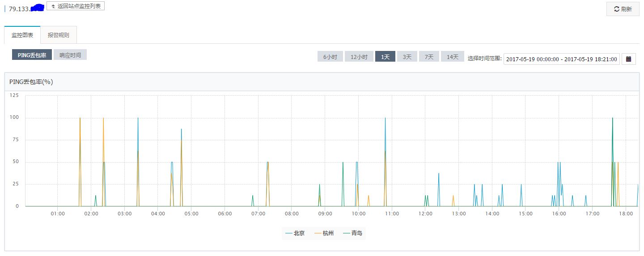Toggle 北京 series in chart legend

(295, 233)
